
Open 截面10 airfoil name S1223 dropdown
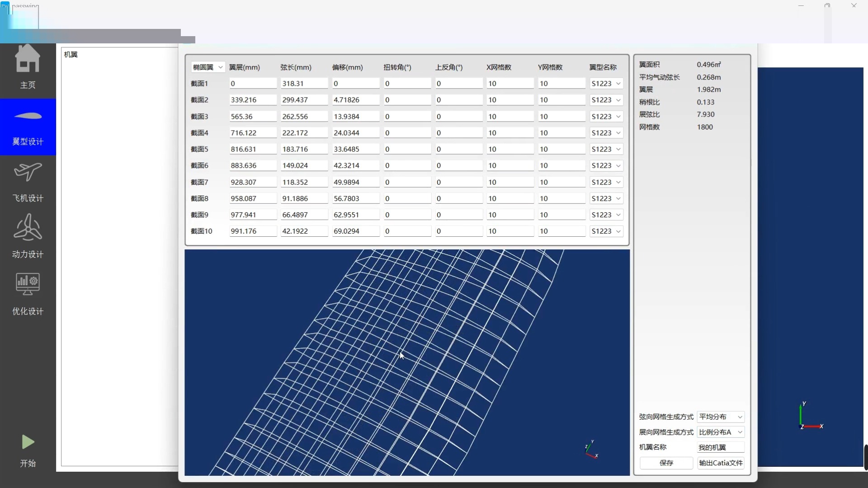tap(606, 231)
